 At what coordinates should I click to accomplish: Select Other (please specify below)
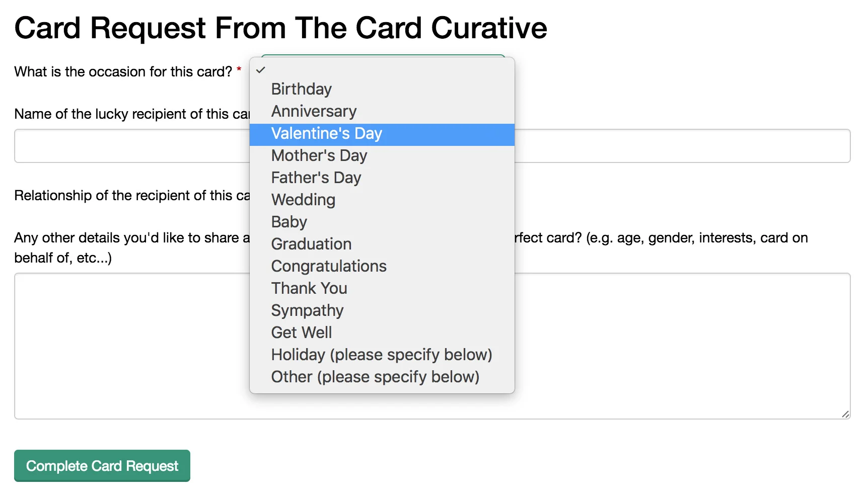(375, 377)
